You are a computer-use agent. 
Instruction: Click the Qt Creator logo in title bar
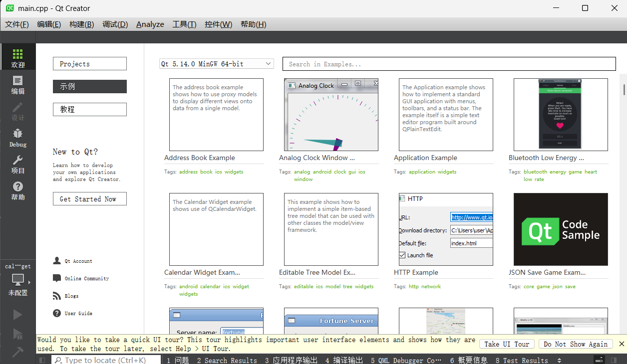(x=9, y=8)
